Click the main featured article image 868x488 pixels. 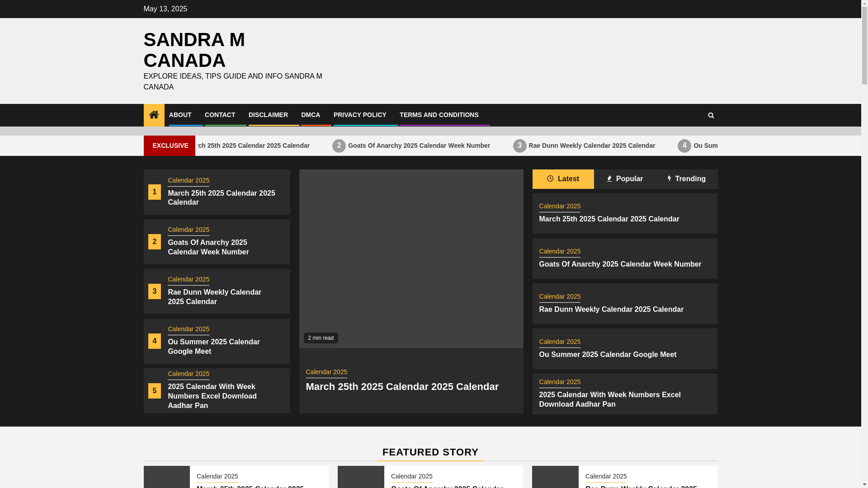tap(411, 258)
